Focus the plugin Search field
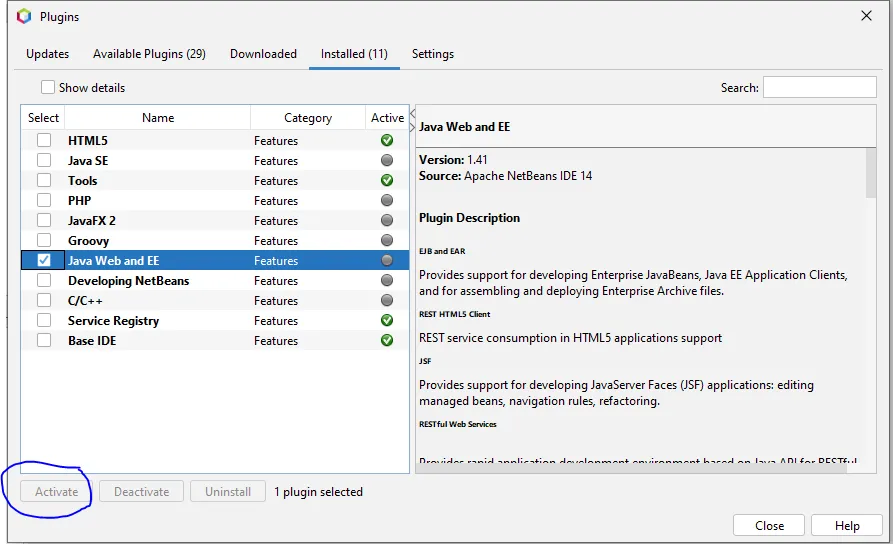Image resolution: width=893 pixels, height=544 pixels. (819, 88)
